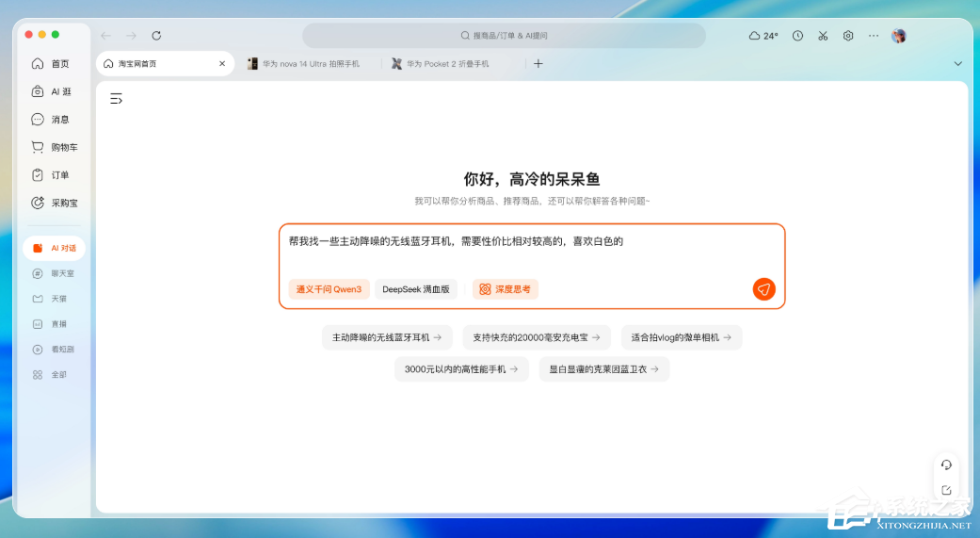The image size is (980, 538).
Task: Open 采购宝 in the sidebar
Action: (x=55, y=203)
